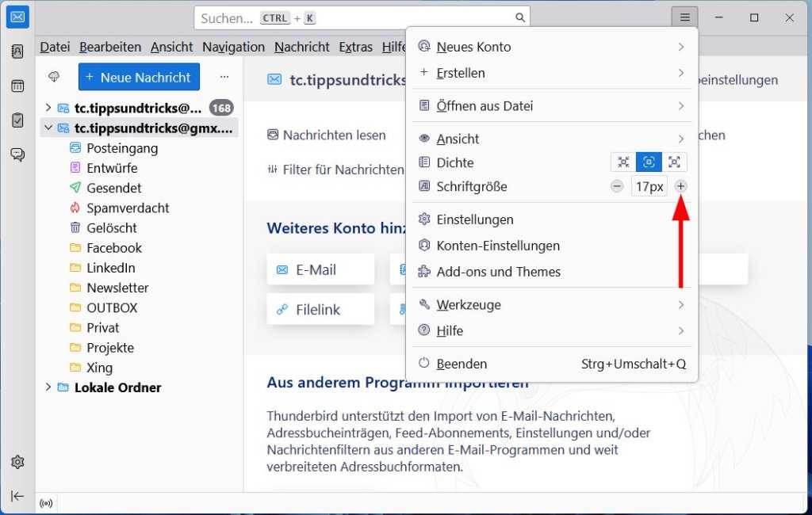812x515 pixels.
Task: Open the search bar with the magnifier icon
Action: click(x=519, y=17)
